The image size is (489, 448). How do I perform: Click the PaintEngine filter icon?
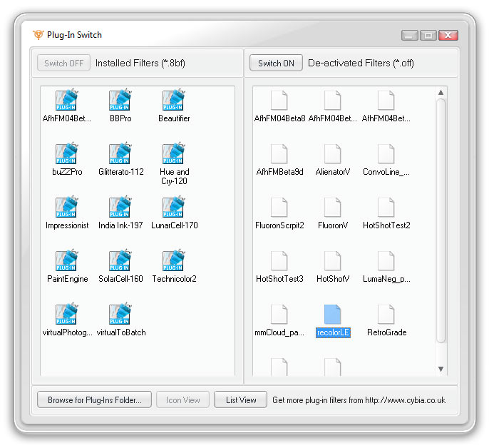click(67, 262)
